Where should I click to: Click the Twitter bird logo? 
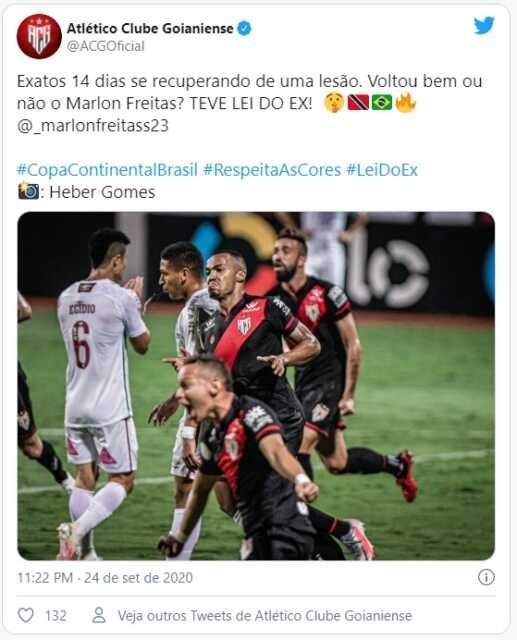(x=484, y=25)
